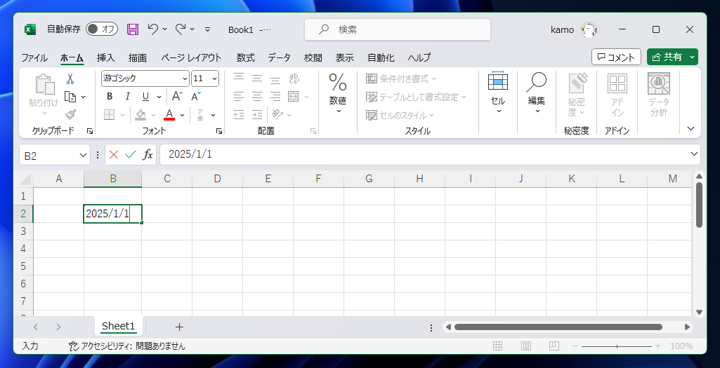The height and width of the screenshot is (368, 720).
Task: Click the Save floppy disk icon
Action: click(133, 29)
